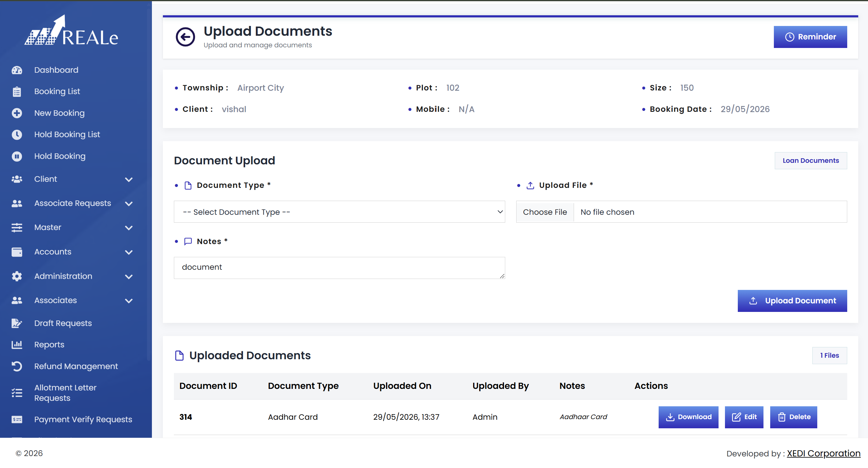The height and width of the screenshot is (468, 868).
Task: Expand the Associate Requests chevron
Action: 129,204
